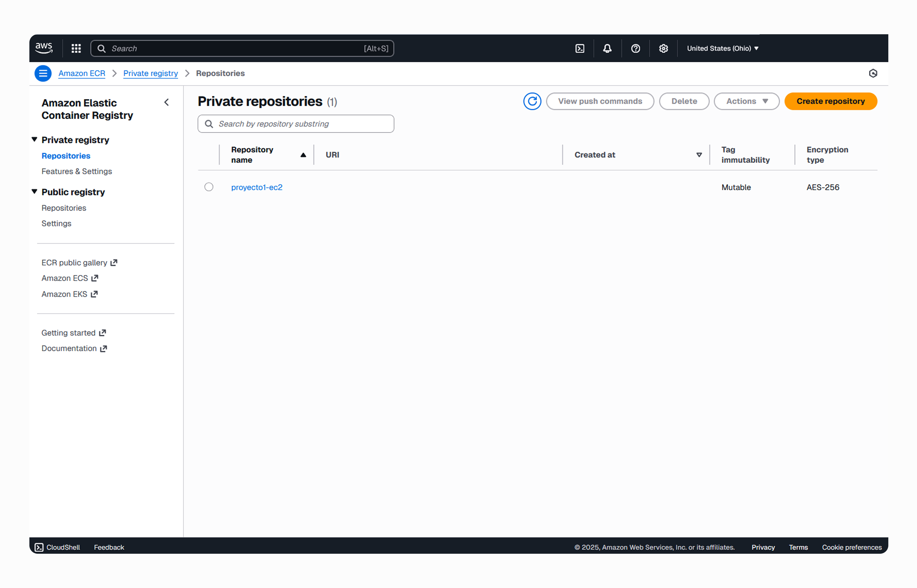Open the Getting started external link
This screenshot has height=588, width=917.
point(74,333)
